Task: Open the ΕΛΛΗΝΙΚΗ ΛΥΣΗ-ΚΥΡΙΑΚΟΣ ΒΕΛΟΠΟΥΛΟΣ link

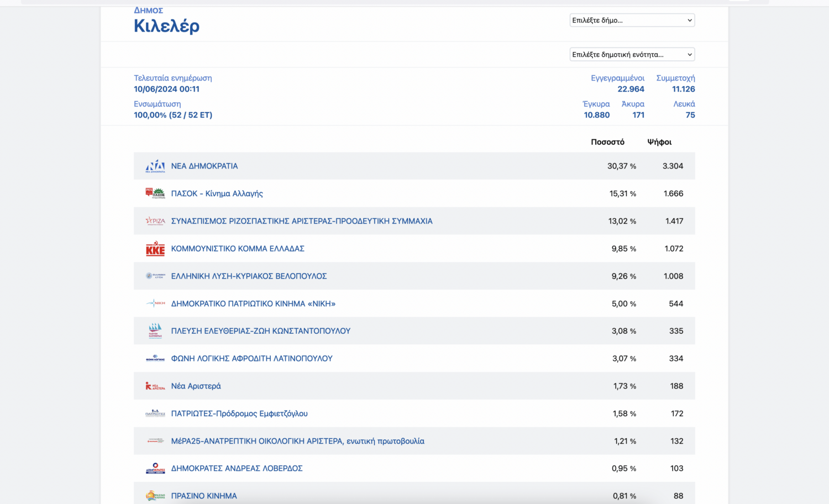Action: point(249,276)
